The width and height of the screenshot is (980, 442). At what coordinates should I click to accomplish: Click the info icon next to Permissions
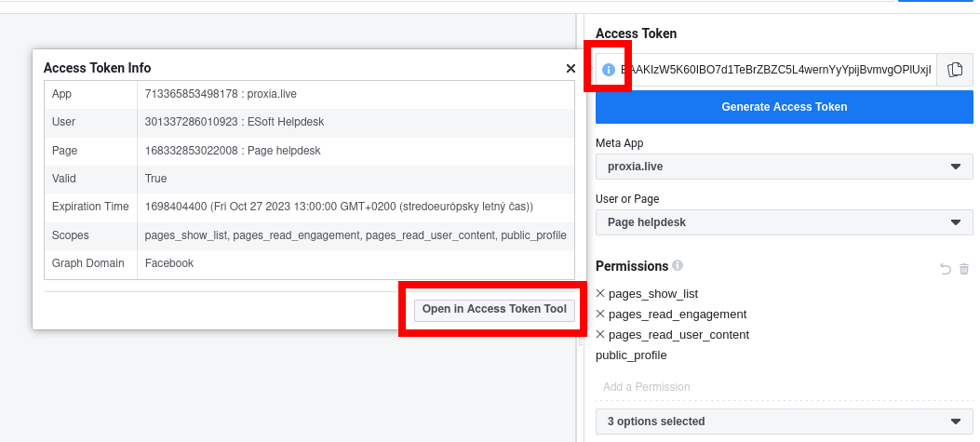coord(678,265)
